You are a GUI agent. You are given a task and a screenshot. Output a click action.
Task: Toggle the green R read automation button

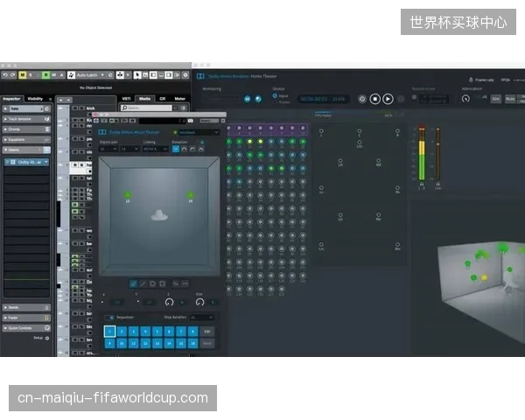pos(45,74)
